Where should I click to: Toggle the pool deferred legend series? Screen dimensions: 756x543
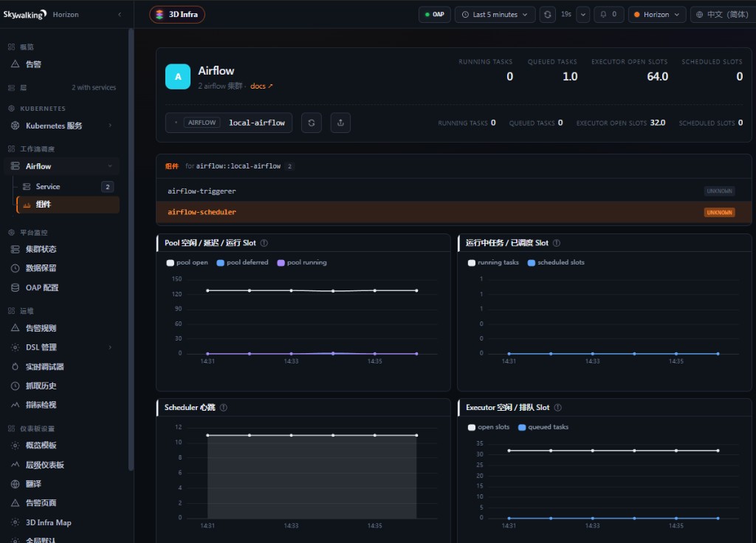[242, 262]
